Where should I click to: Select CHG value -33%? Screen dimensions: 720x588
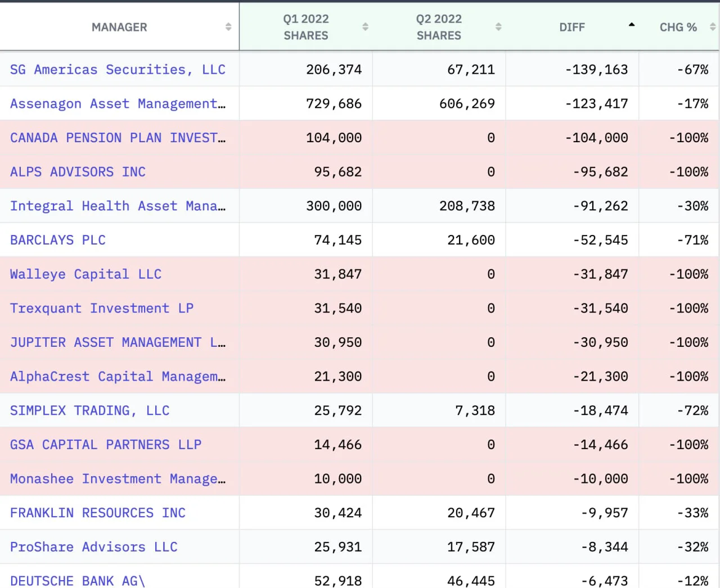point(692,513)
